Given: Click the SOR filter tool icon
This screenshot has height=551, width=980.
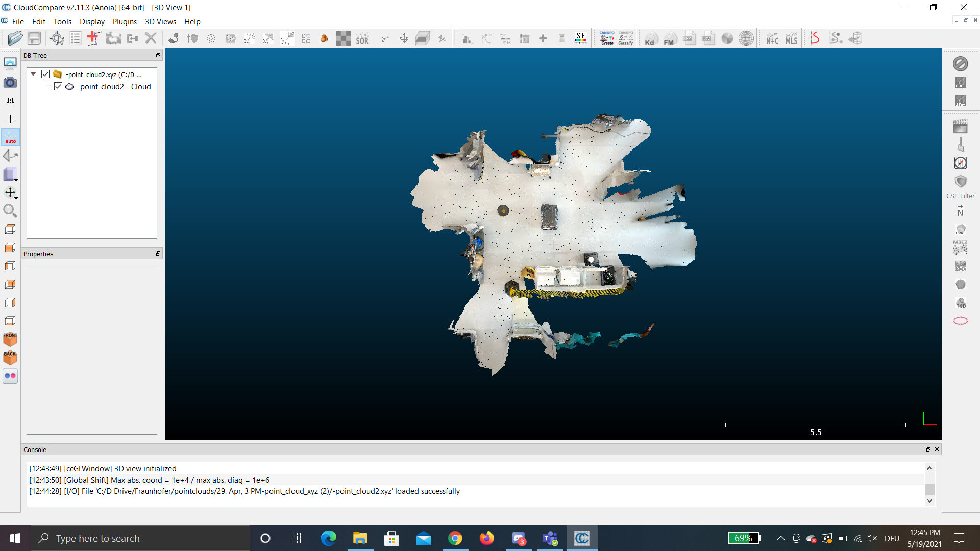Looking at the screenshot, I should coord(362,39).
